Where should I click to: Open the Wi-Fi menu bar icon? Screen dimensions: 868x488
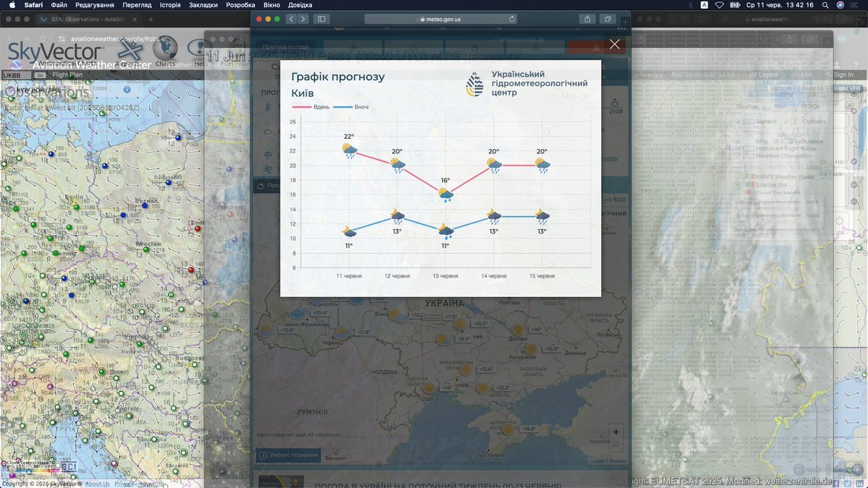[719, 5]
